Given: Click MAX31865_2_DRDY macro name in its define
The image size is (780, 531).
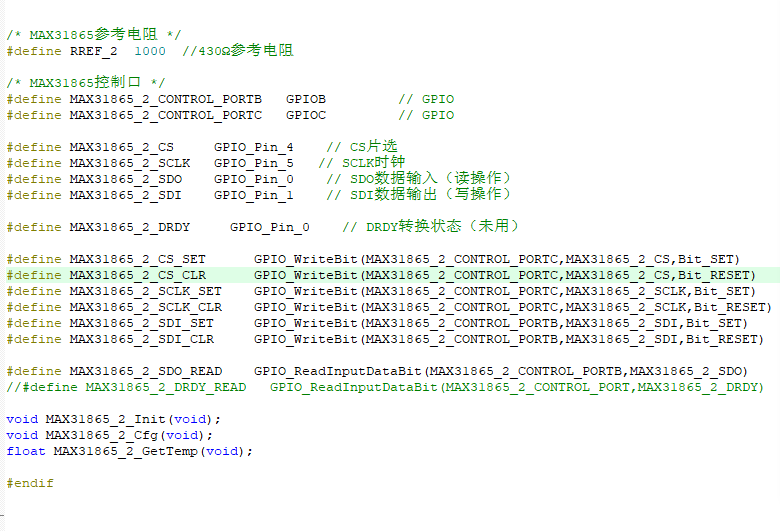Looking at the screenshot, I should coord(130,227).
